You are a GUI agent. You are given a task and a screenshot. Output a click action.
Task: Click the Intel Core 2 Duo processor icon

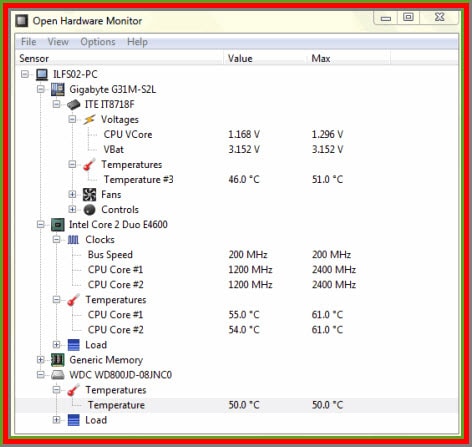point(58,225)
